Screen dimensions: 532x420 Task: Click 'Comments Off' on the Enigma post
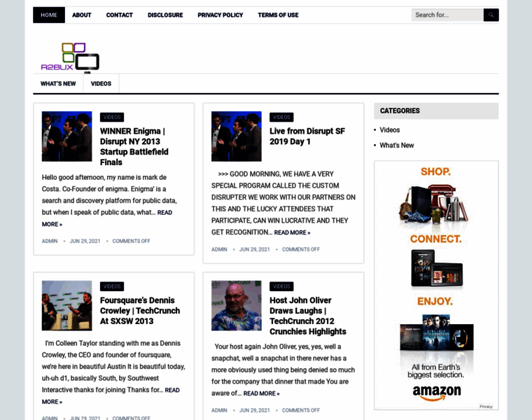[x=132, y=241]
